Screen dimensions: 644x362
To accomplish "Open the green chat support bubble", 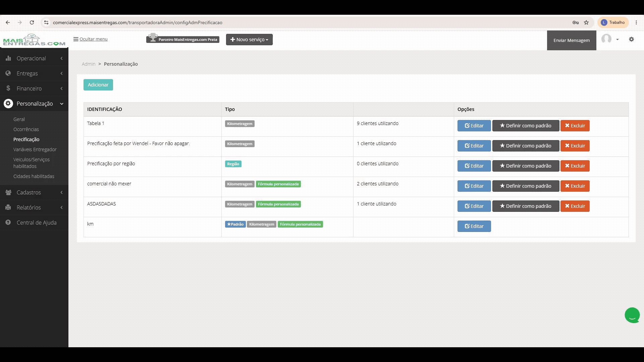I will [x=632, y=315].
